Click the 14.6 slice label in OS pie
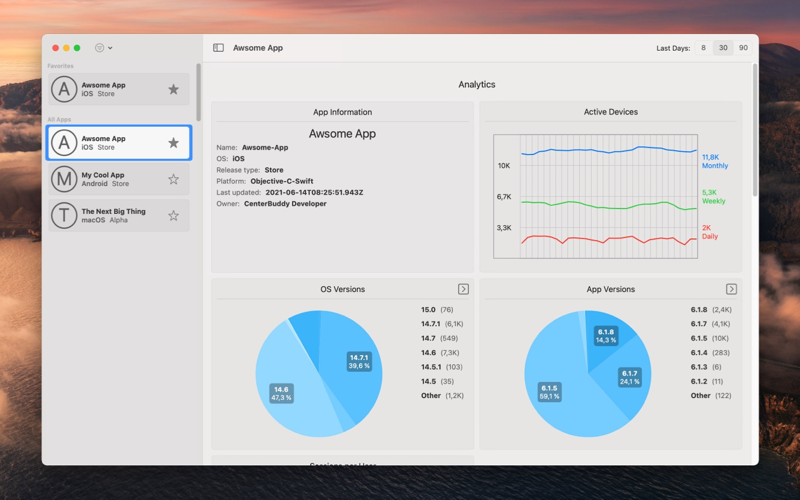The height and width of the screenshot is (500, 800). click(x=281, y=393)
